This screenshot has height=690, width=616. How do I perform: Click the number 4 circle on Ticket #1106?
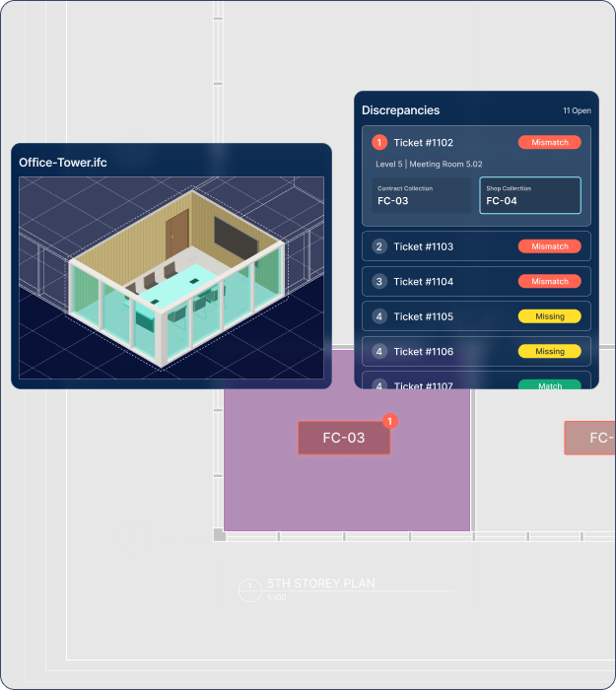tap(379, 351)
